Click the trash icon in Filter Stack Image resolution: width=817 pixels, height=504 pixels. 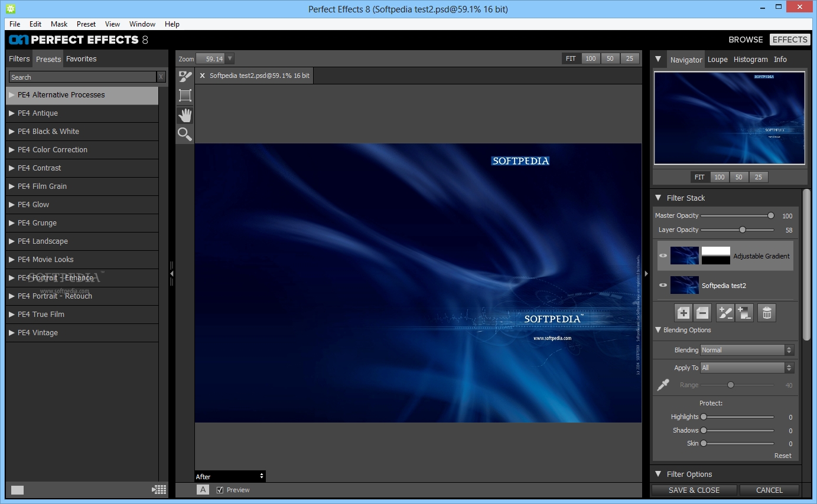tap(767, 313)
